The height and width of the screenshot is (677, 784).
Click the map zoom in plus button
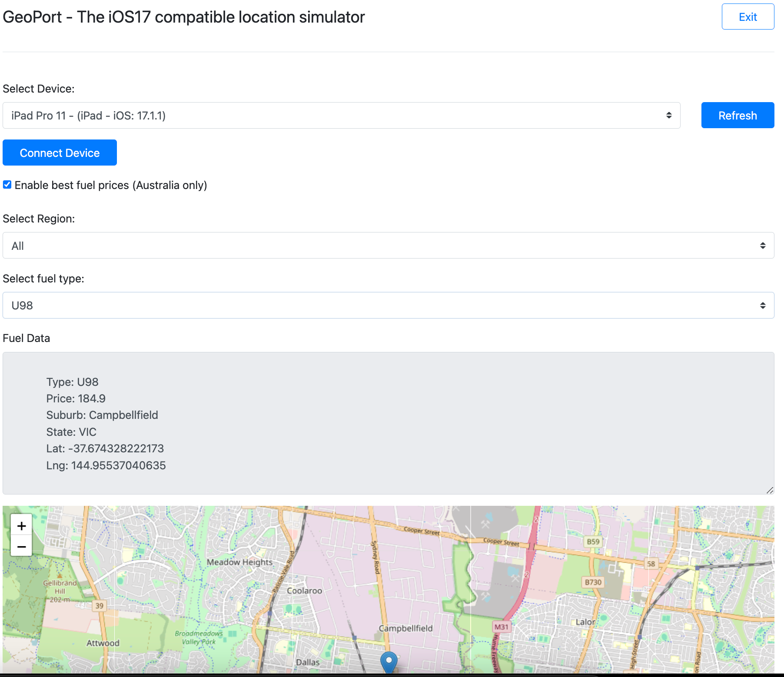coord(21,526)
